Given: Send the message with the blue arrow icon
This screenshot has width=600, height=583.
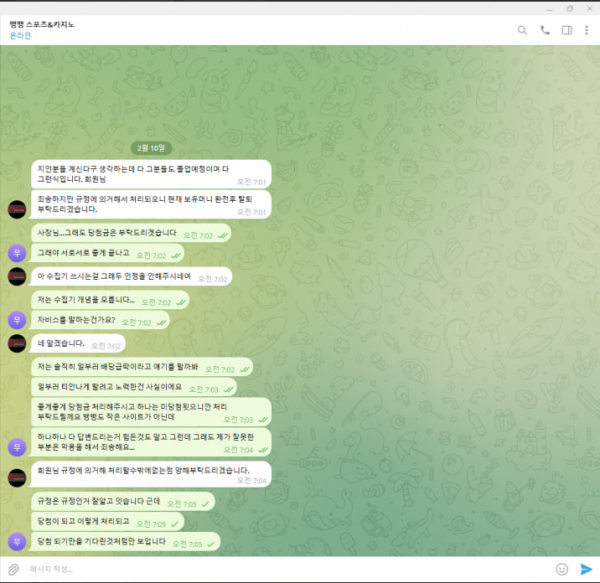Looking at the screenshot, I should [585, 569].
